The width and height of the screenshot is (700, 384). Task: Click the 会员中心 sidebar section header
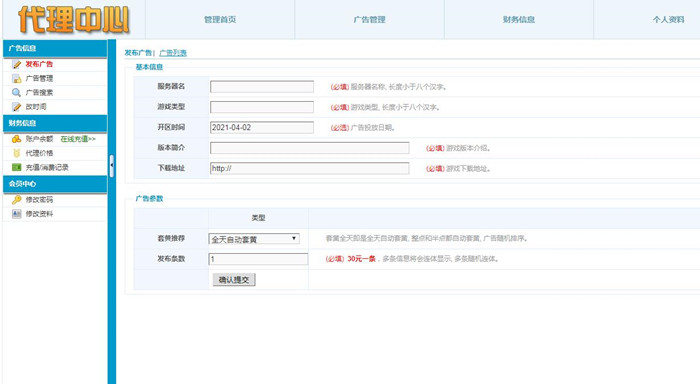[x=55, y=184]
